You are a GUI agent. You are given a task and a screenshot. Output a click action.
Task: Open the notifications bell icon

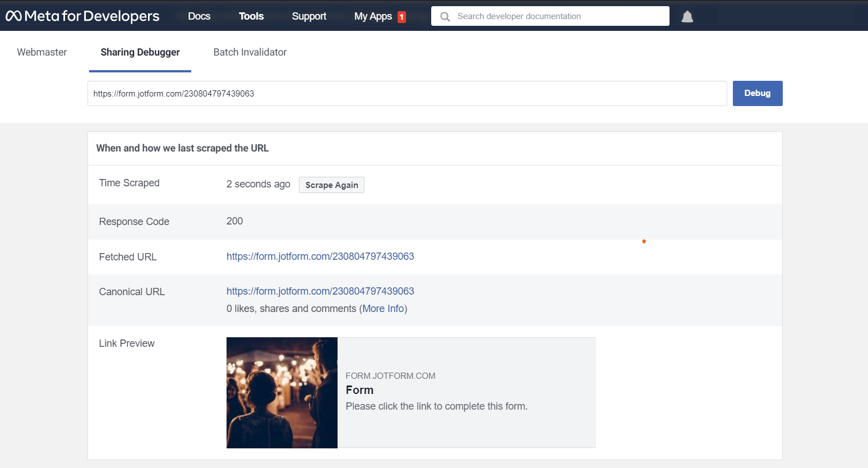tap(687, 17)
